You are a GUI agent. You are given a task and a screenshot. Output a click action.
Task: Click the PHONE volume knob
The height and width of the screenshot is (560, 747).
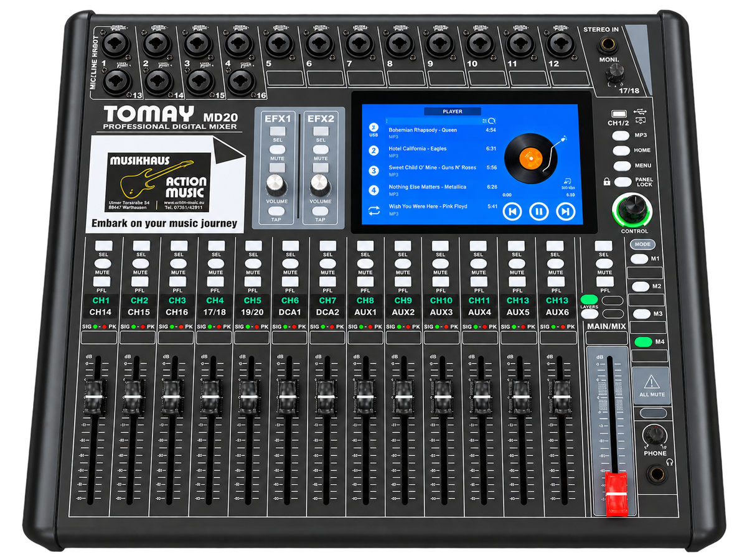[x=655, y=435]
